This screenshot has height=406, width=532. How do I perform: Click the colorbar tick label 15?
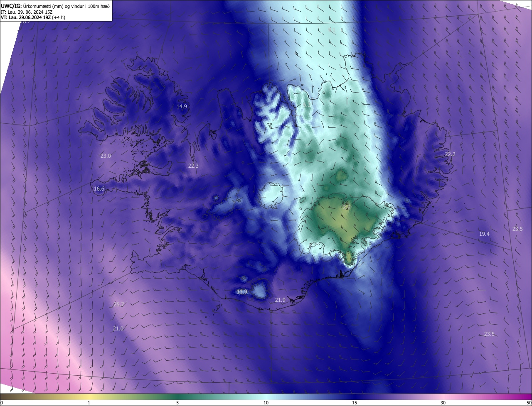click(355, 403)
